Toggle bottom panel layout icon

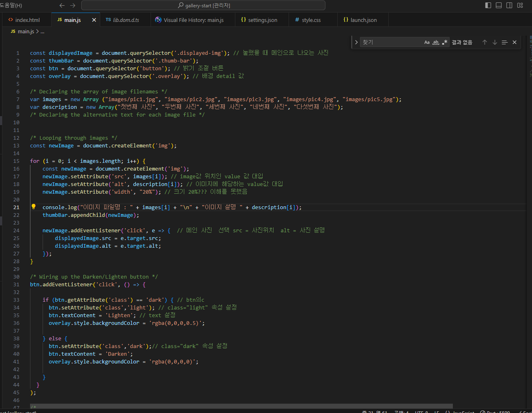pos(499,5)
